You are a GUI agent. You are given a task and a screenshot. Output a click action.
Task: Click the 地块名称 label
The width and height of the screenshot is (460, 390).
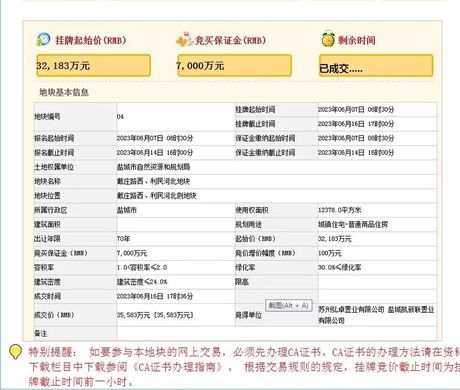[47, 181]
